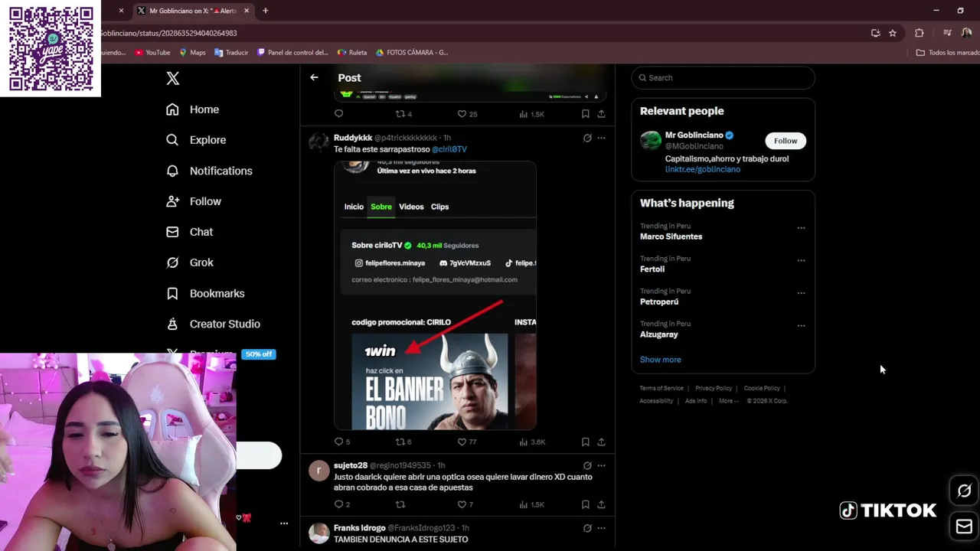
Task: Close the Mr Goblinciano on X tab
Action: 246,11
